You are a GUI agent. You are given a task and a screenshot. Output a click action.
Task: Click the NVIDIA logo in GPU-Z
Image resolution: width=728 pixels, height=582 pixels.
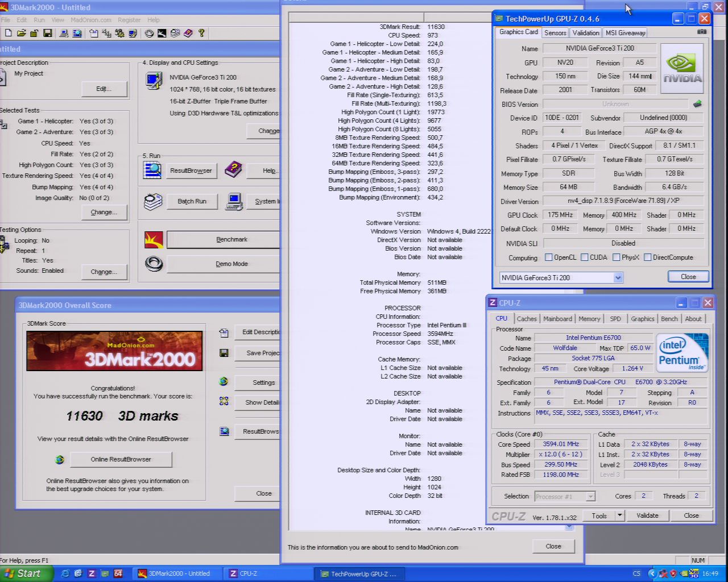coord(682,69)
